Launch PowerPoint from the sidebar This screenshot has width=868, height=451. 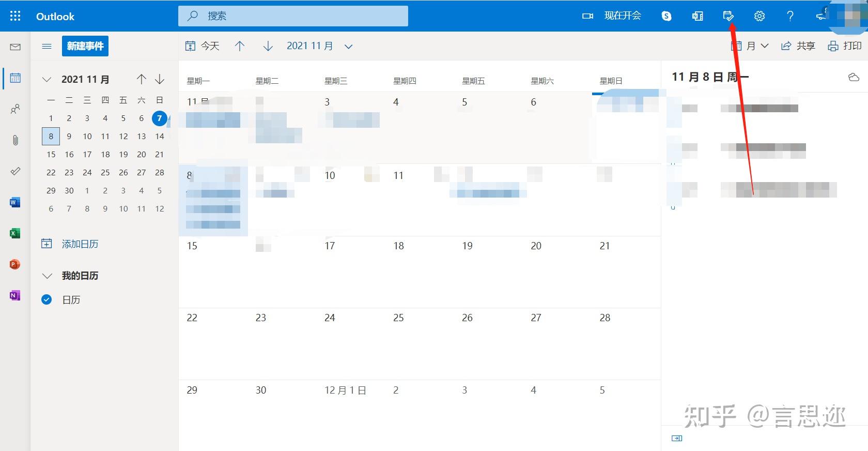click(x=15, y=264)
